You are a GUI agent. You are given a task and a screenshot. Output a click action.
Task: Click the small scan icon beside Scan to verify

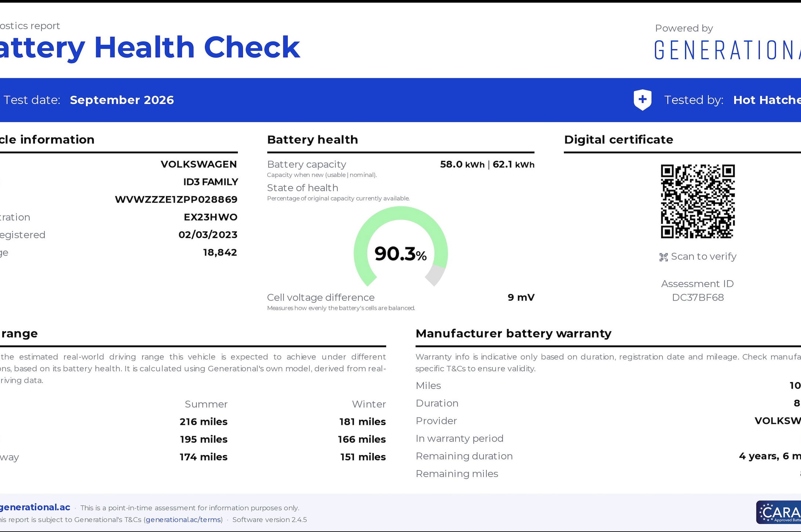(663, 257)
